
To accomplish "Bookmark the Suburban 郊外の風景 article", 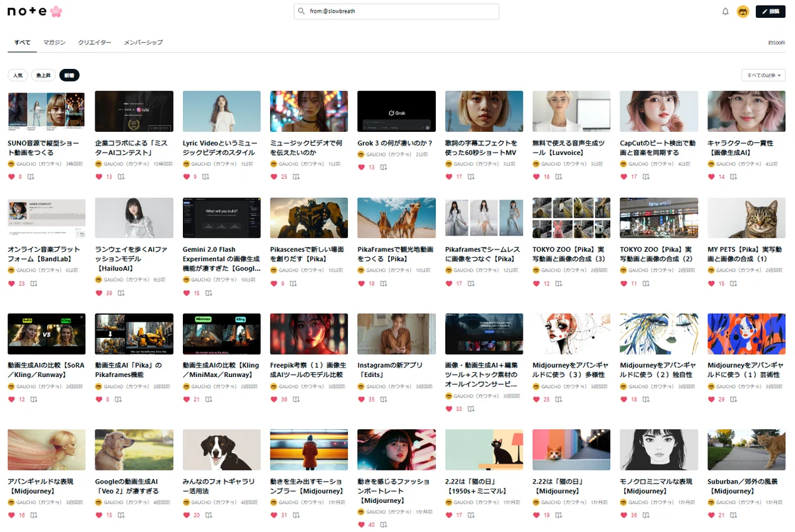I will coord(733,515).
